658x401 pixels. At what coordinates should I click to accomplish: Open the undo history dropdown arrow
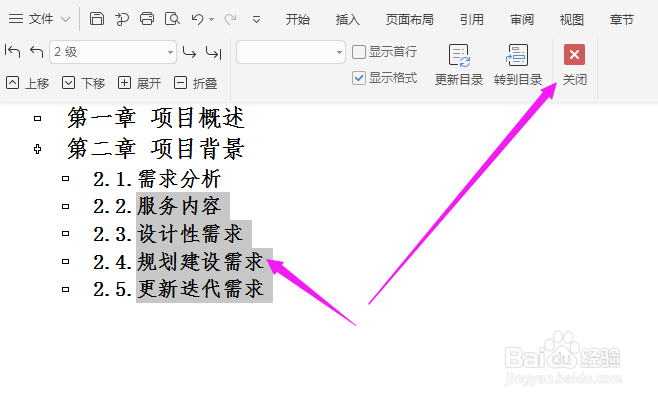pyautogui.click(x=212, y=19)
